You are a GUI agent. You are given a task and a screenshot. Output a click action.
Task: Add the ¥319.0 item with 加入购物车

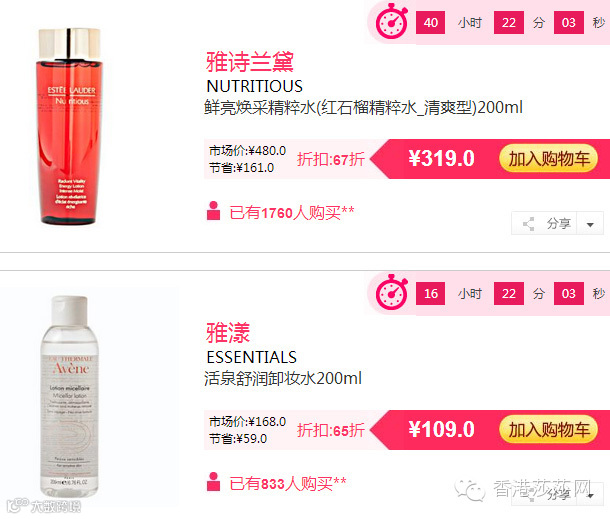tap(549, 159)
